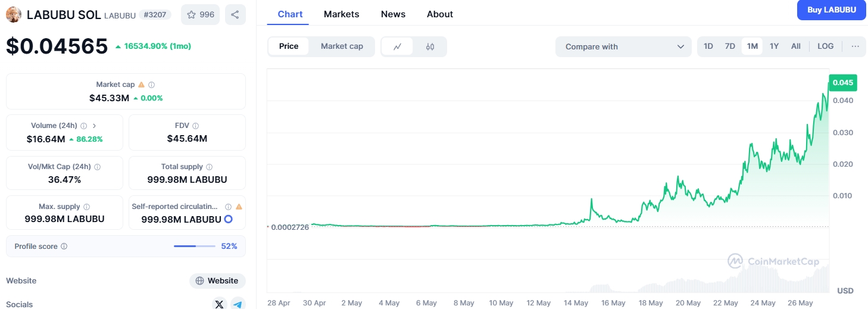Show Max. supply info icon
This screenshot has width=868, height=309.
pos(87,207)
